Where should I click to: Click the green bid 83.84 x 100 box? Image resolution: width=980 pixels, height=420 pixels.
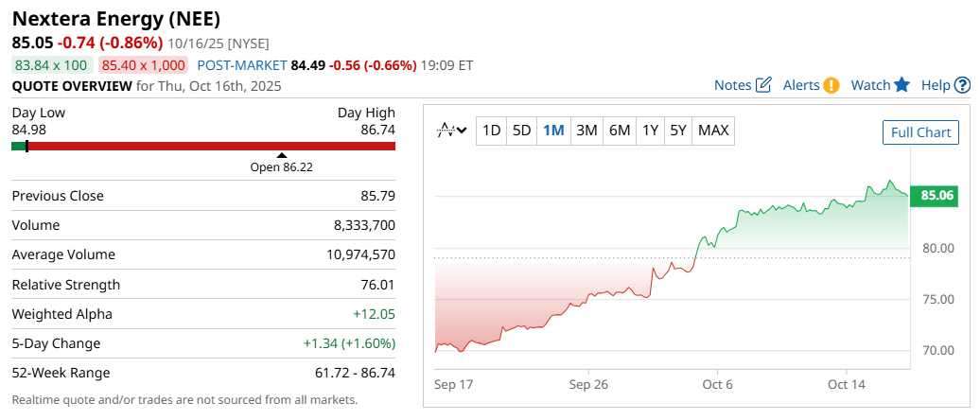click(51, 65)
